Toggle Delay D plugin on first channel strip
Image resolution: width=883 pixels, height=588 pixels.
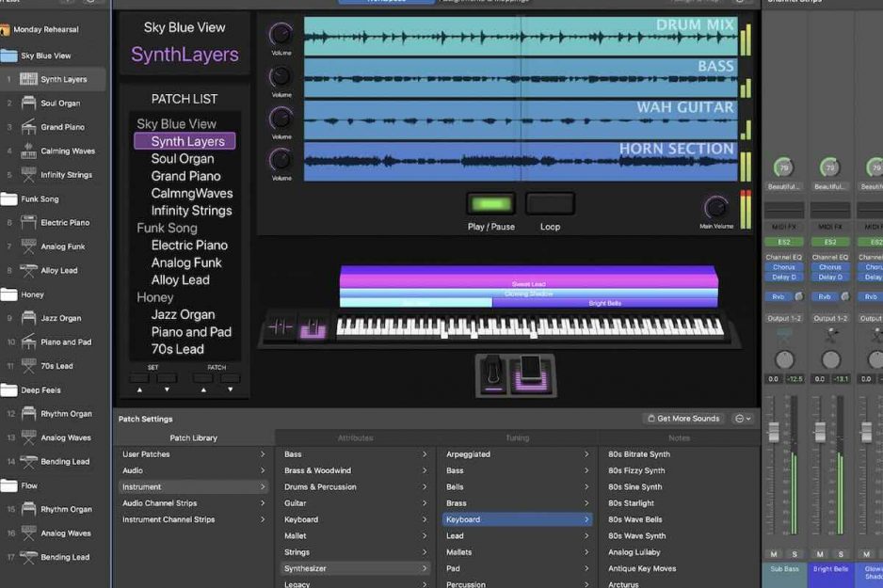tap(784, 277)
